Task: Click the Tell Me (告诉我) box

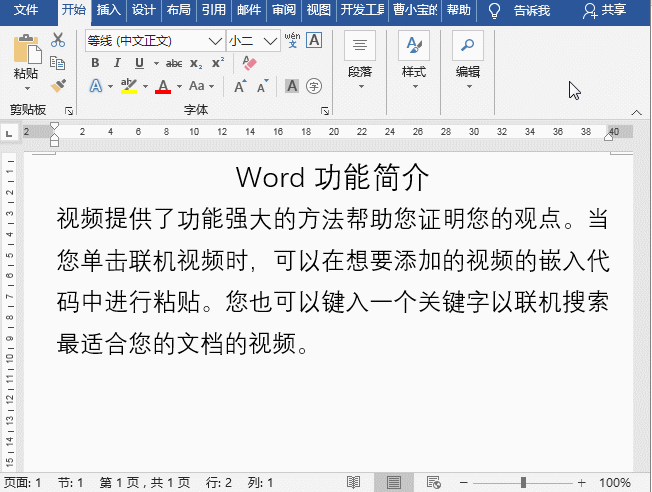Action: 532,10
